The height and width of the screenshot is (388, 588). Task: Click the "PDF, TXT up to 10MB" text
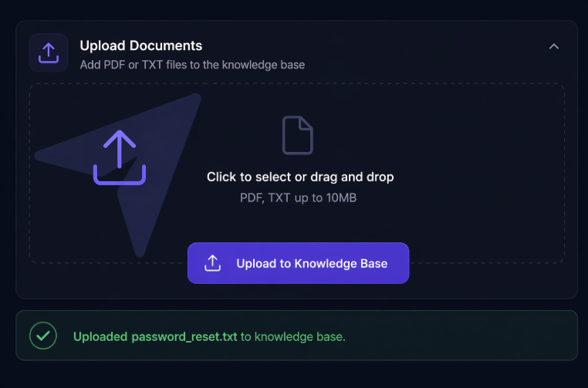coord(298,197)
